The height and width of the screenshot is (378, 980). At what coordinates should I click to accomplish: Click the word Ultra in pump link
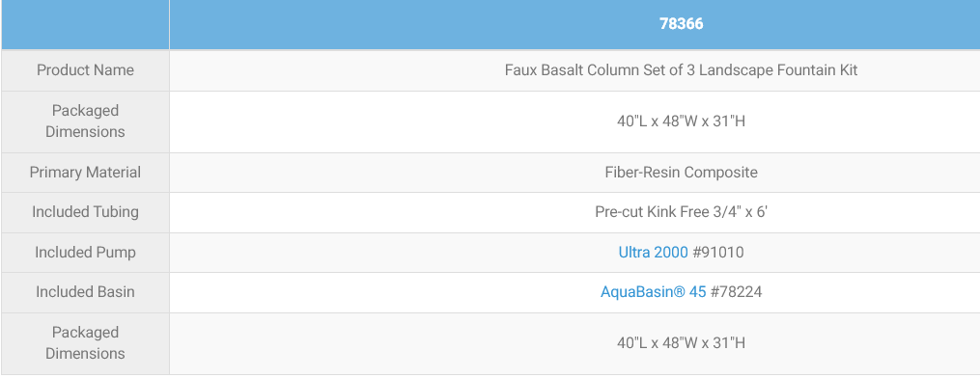(x=633, y=253)
